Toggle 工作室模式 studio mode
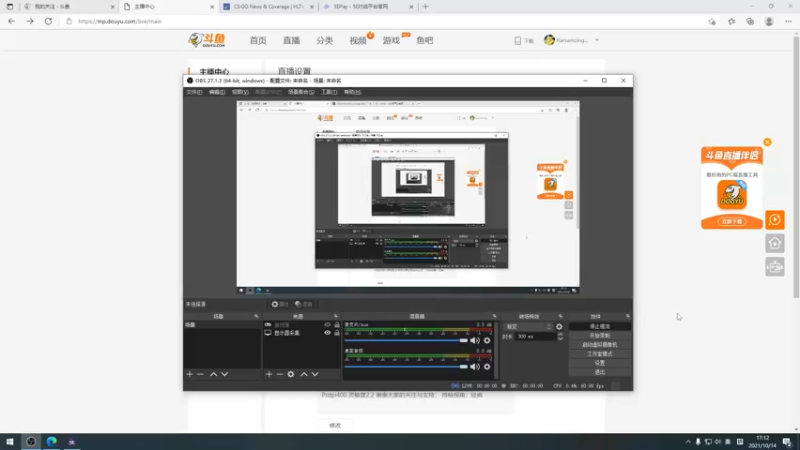 599,354
